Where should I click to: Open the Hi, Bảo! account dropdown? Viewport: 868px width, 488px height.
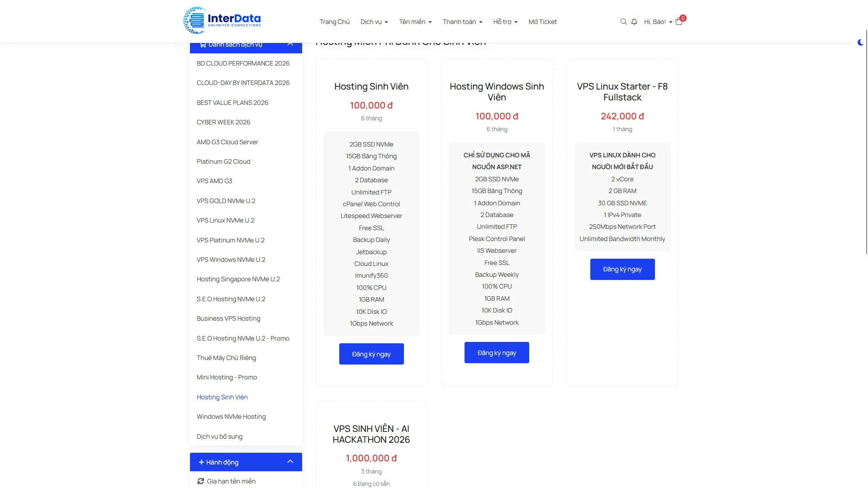(x=658, y=22)
